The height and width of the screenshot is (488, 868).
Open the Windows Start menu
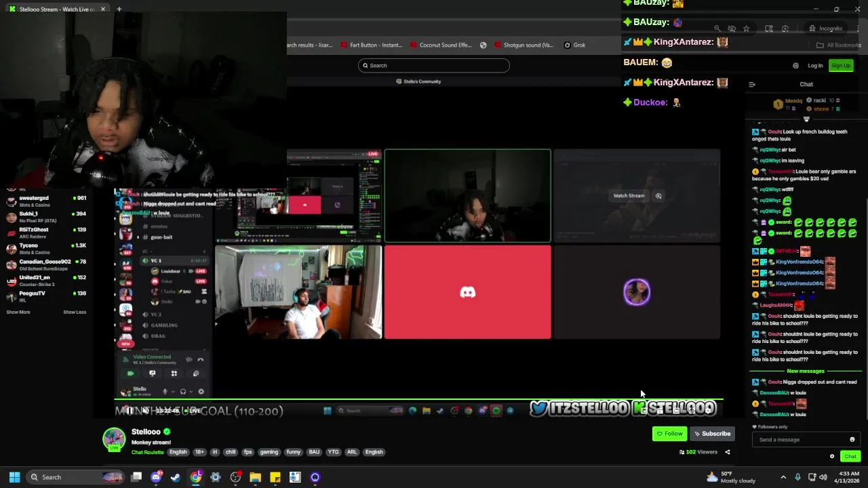(14, 477)
